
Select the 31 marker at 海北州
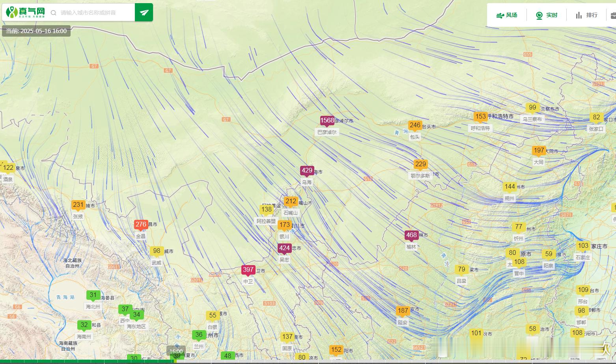[x=93, y=295]
